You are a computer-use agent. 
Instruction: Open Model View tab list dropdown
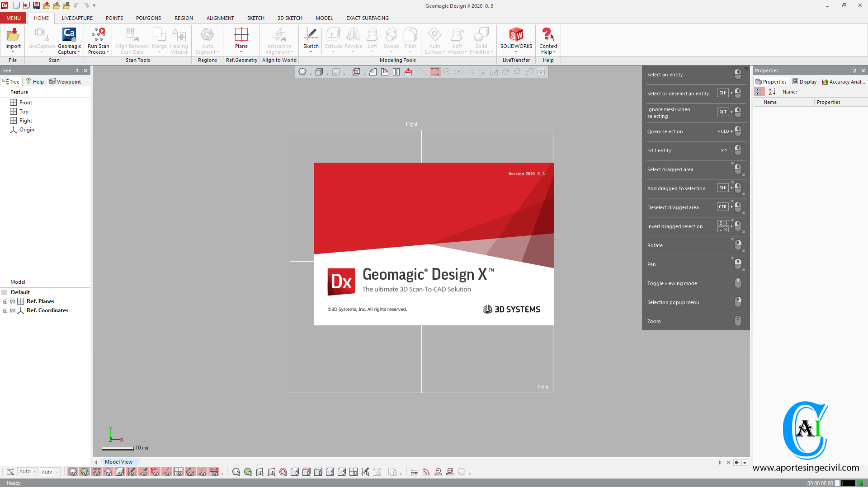[x=745, y=462]
